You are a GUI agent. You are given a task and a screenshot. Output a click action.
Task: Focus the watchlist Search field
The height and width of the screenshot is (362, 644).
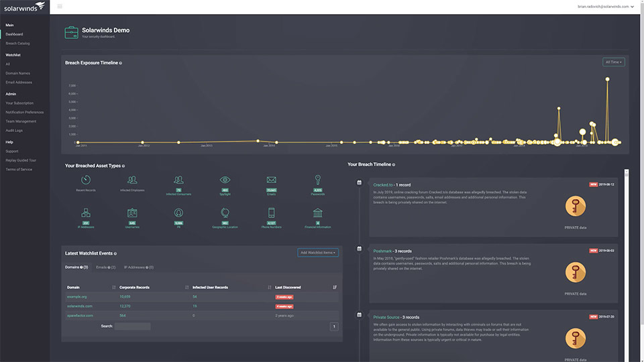(132, 326)
